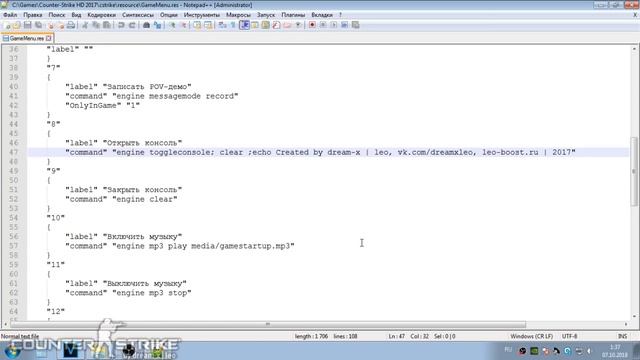This screenshot has width=640, height=360.
Task: Click the Copy toolbar icon
Action: coord(95,25)
